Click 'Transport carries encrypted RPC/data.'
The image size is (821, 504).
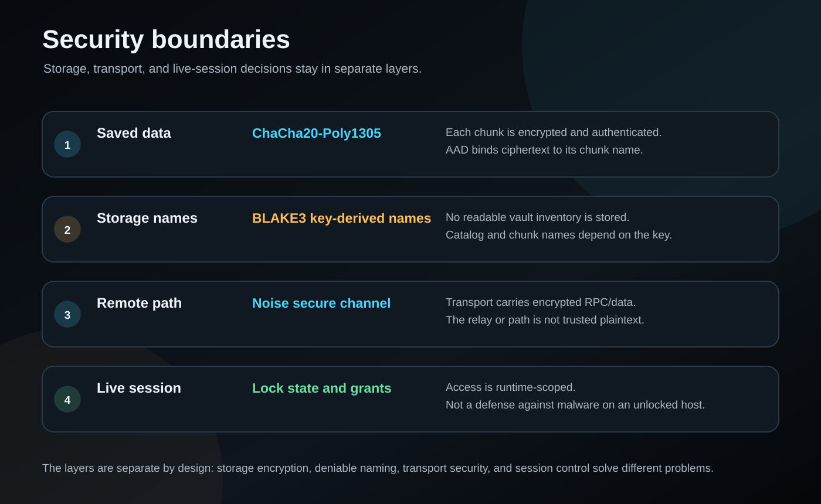point(541,302)
